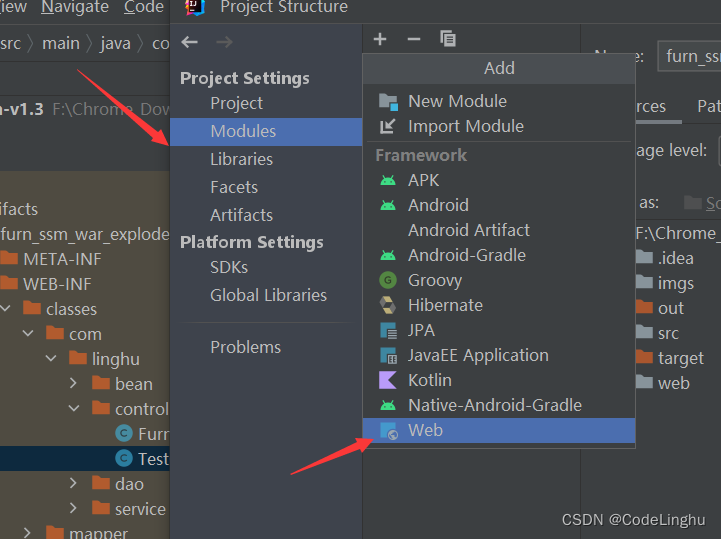
Task: Select the Web framework entry
Action: pos(425,430)
